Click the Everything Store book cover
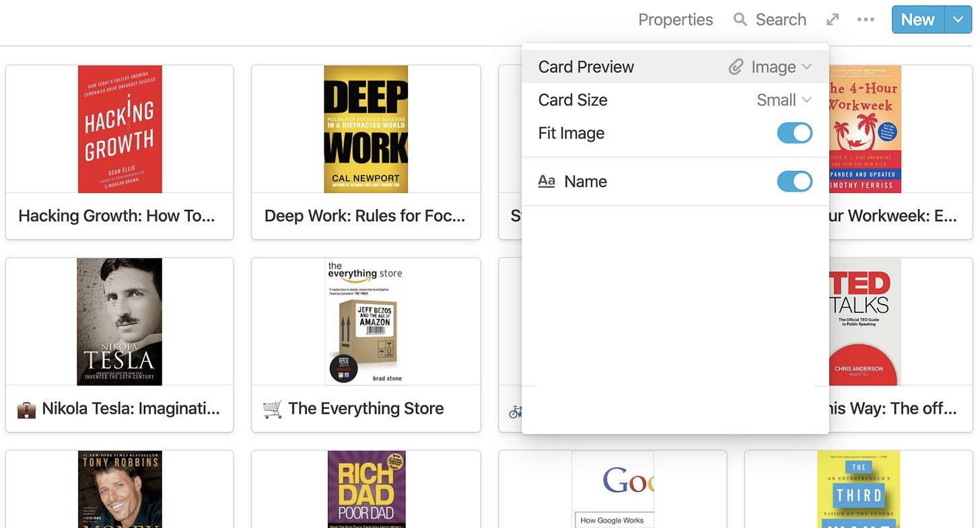980x528 pixels. (x=366, y=322)
